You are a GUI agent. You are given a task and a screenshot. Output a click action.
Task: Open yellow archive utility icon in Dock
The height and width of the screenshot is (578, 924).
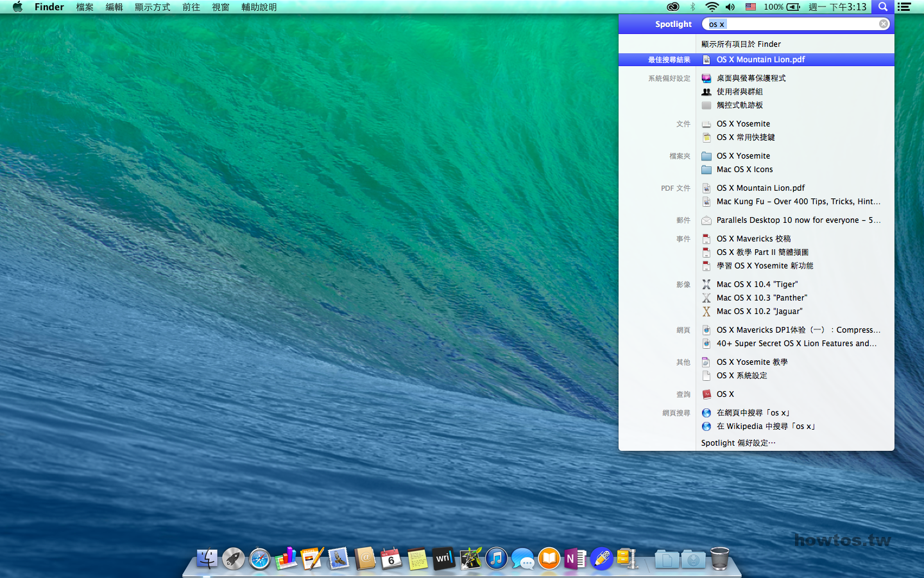click(627, 559)
